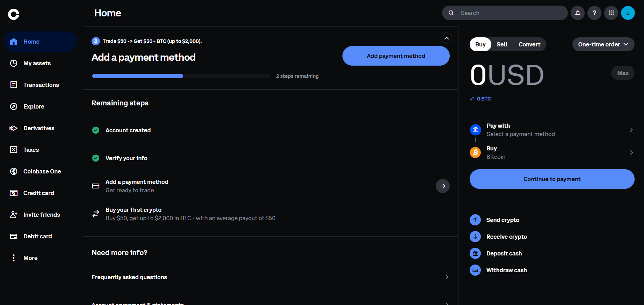Click the 2 steps remaining label
This screenshot has height=305, width=644.
(x=297, y=76)
